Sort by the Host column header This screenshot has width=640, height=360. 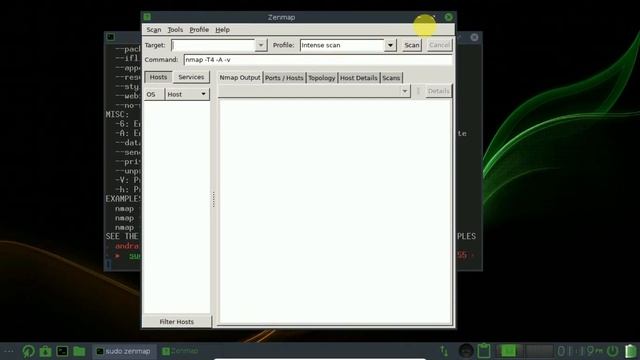187,94
